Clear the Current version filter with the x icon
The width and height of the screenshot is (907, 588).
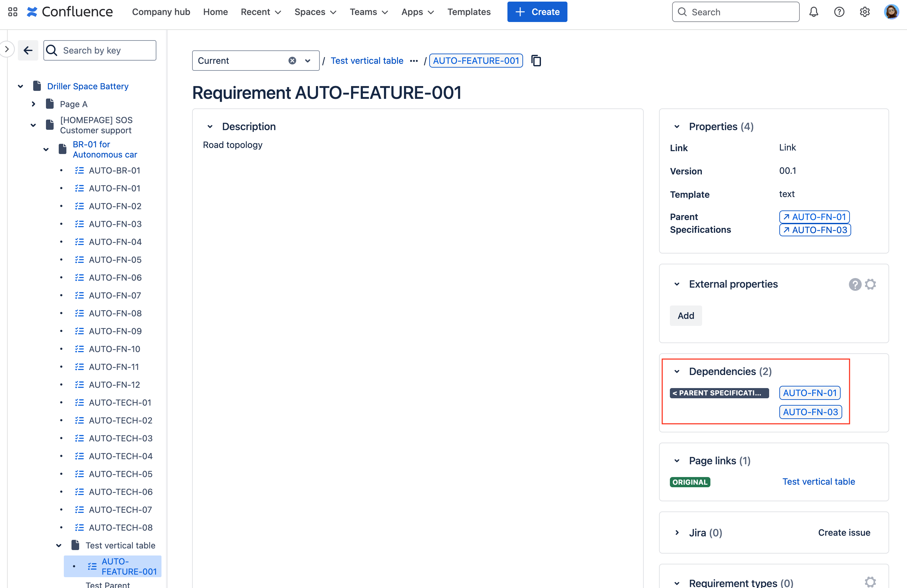pos(292,61)
